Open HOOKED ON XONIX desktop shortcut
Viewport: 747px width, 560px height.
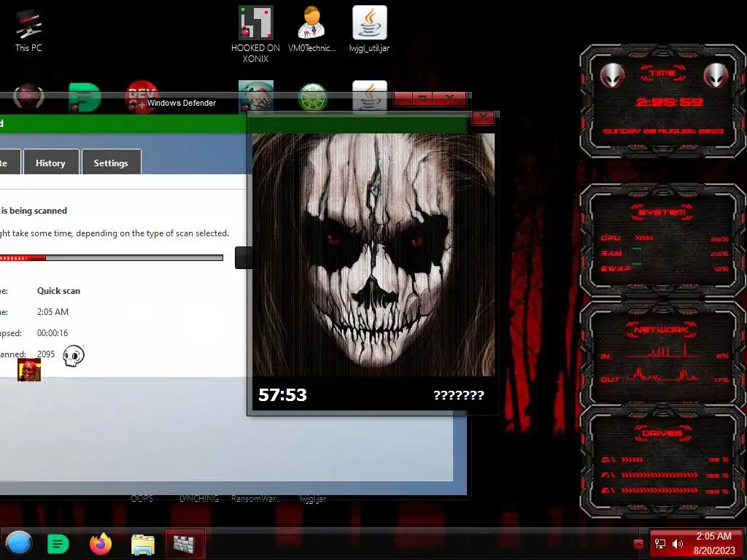coord(256,34)
